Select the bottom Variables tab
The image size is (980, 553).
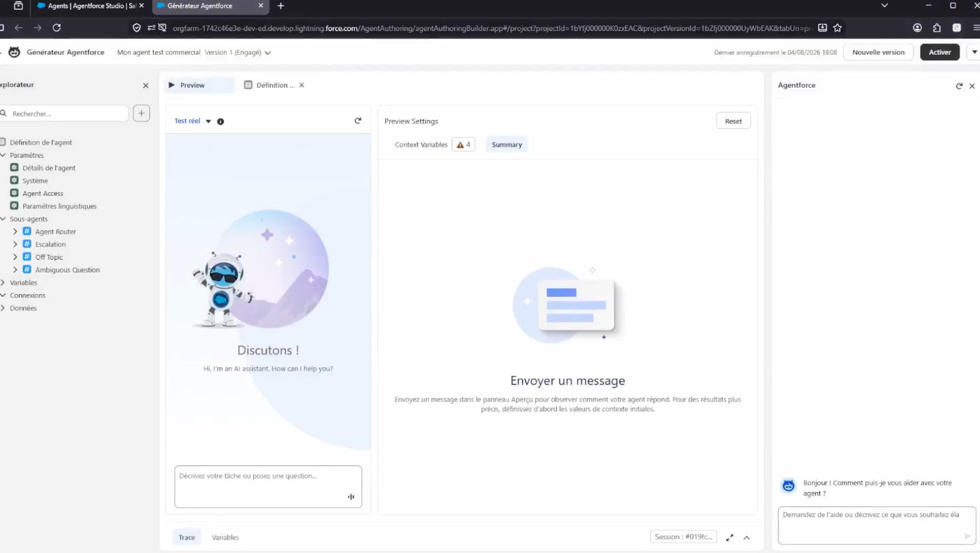tap(225, 538)
